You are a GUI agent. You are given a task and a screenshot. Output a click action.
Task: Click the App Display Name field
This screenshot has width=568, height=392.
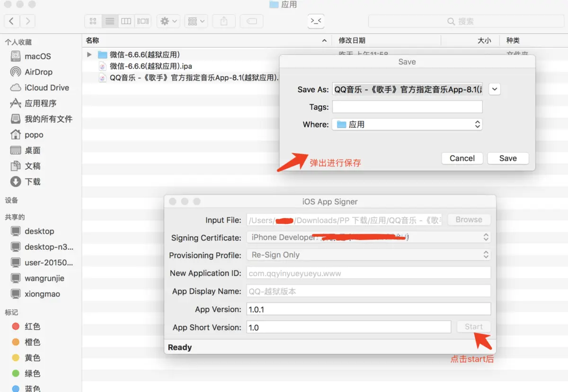369,291
